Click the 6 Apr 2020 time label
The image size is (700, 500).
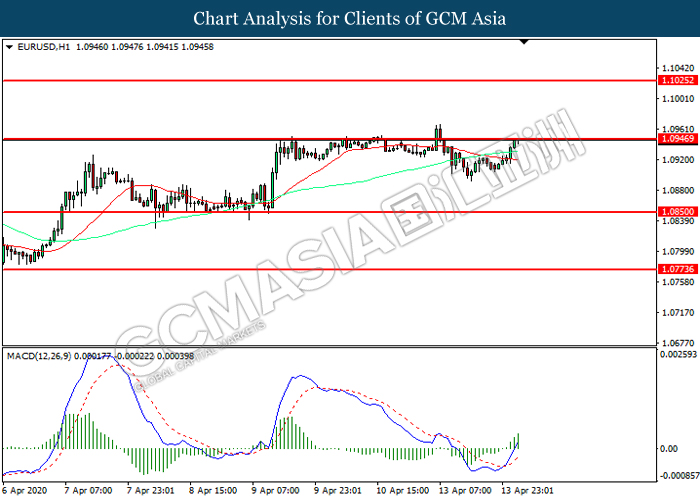tap(25, 491)
